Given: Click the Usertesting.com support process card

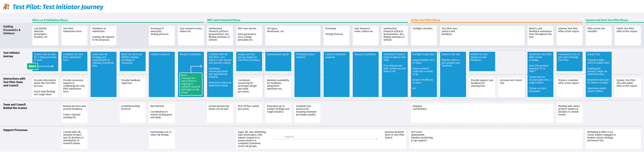Looking at the screenshot, I should (162, 139).
